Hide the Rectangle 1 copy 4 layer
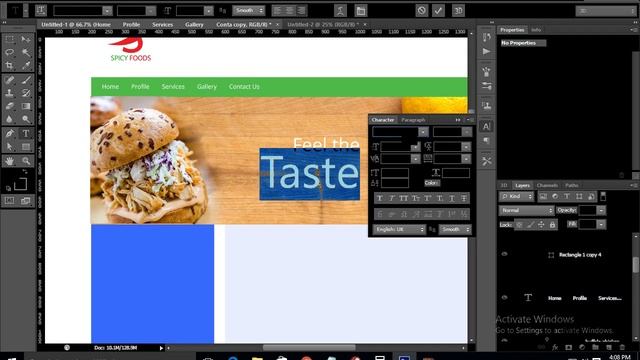 (x=504, y=254)
